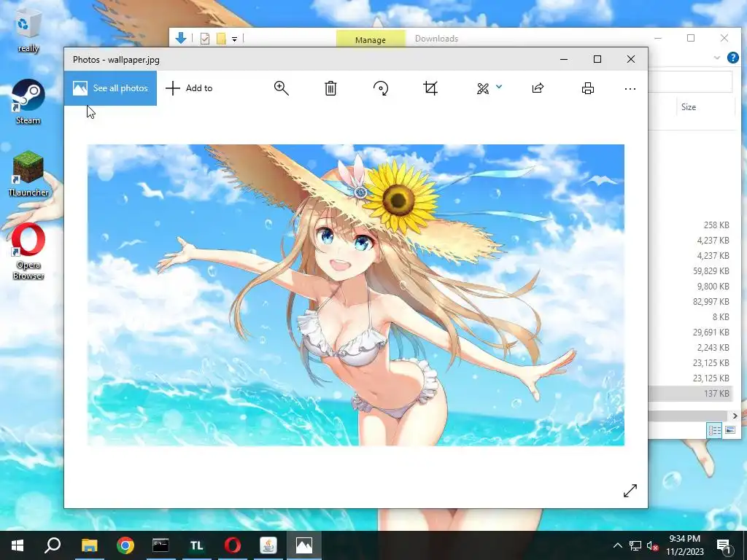The width and height of the screenshot is (747, 560).
Task: Open the Action Center notifications
Action: 724,546
